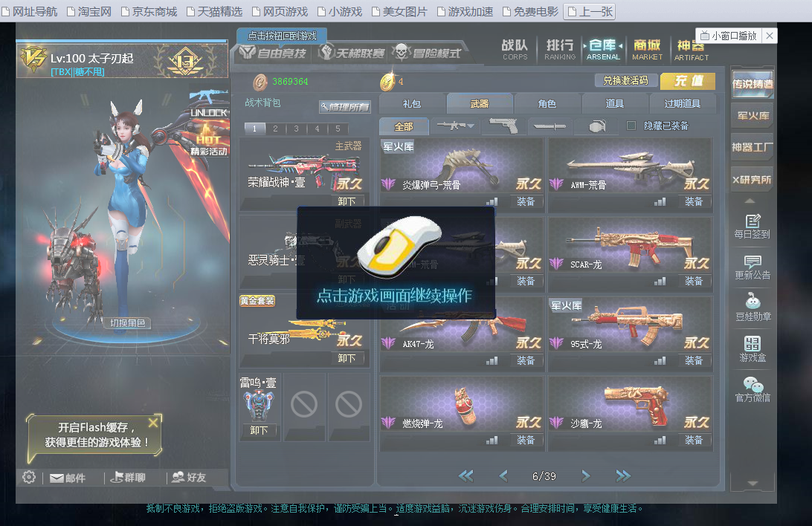
Task: Go to previous weapons page
Action: coord(503,475)
